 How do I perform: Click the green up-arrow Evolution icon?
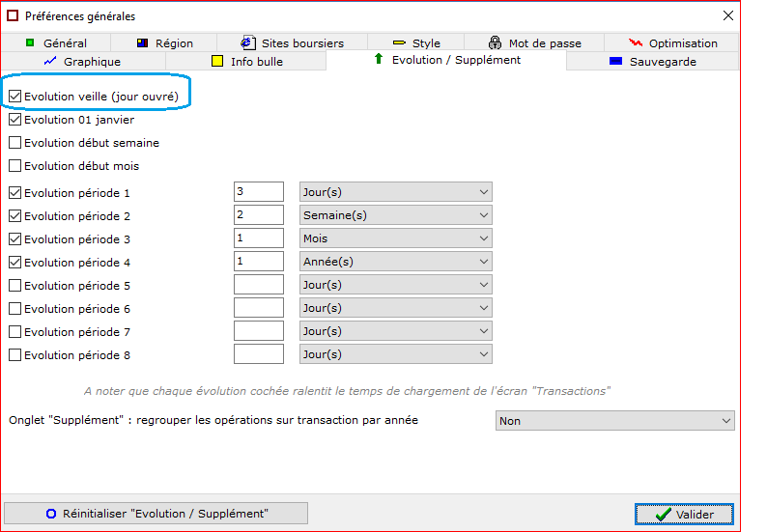tap(378, 59)
